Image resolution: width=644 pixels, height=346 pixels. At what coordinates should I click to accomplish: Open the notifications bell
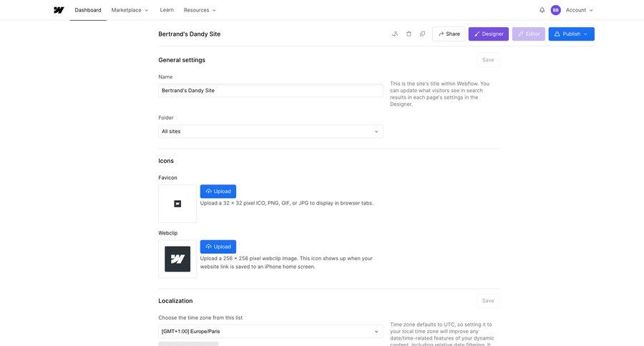coord(542,10)
